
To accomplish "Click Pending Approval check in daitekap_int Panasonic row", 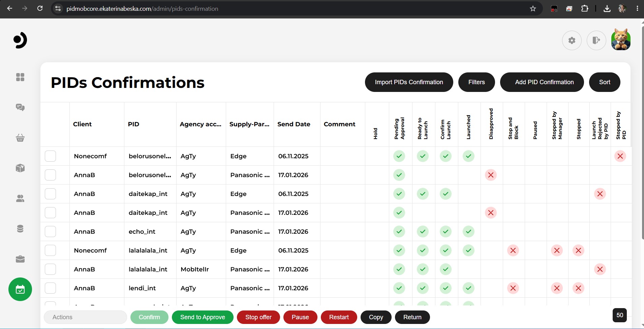I will 399,213.
